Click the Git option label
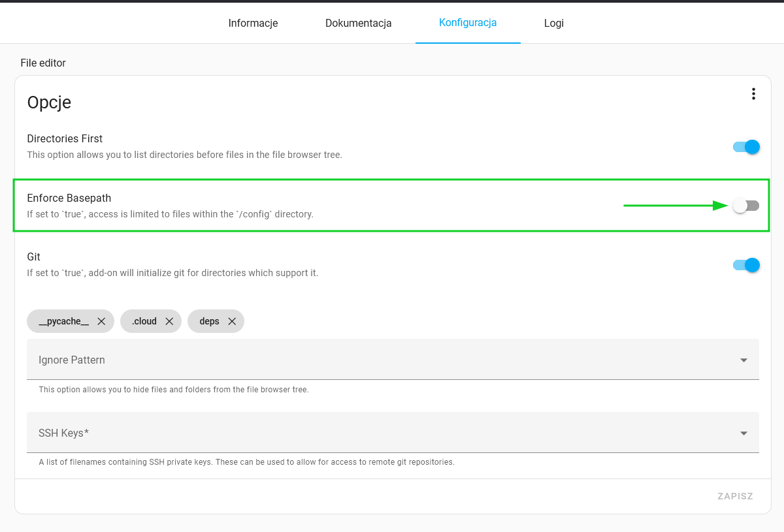This screenshot has width=784, height=532. coord(34,257)
